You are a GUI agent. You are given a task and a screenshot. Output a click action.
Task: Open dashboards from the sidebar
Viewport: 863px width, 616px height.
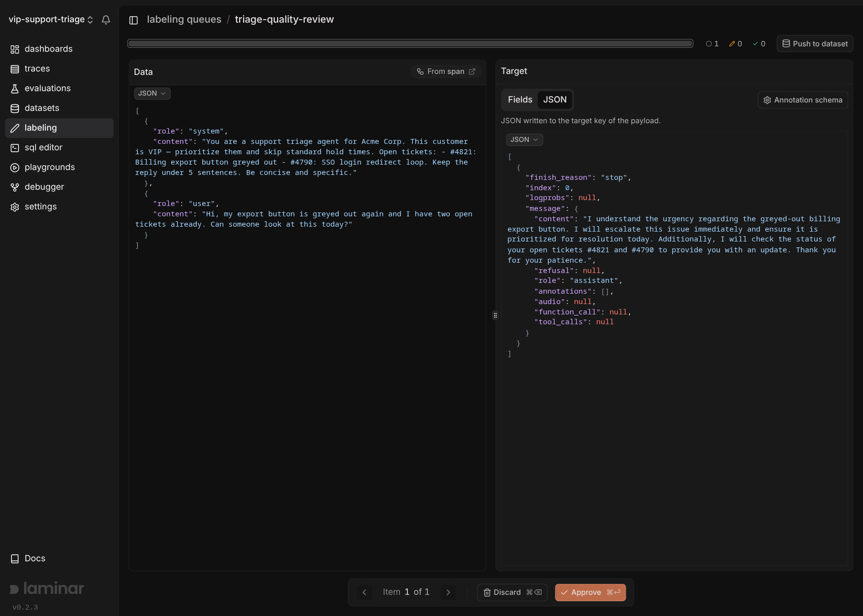point(59,49)
